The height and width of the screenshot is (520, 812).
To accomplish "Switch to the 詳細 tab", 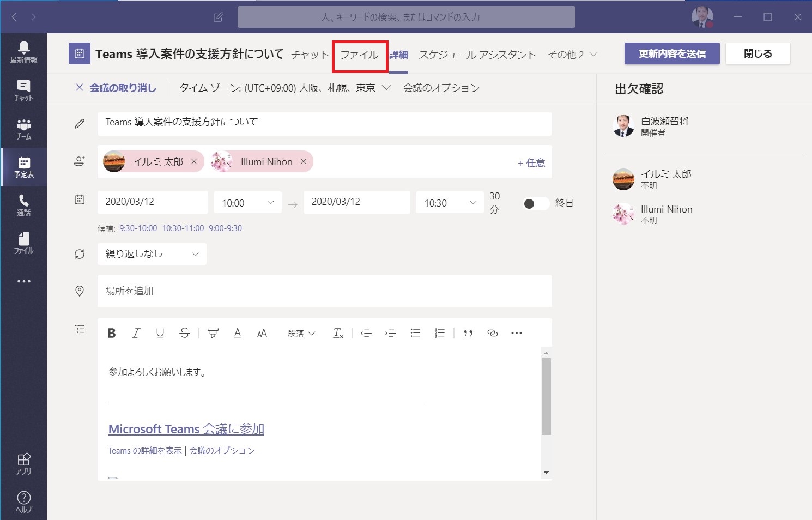I will point(398,55).
